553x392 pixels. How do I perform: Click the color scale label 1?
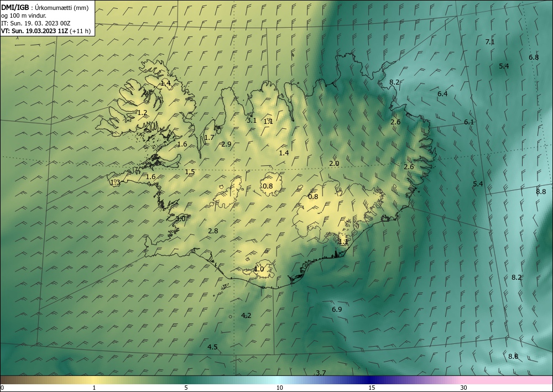94,388
